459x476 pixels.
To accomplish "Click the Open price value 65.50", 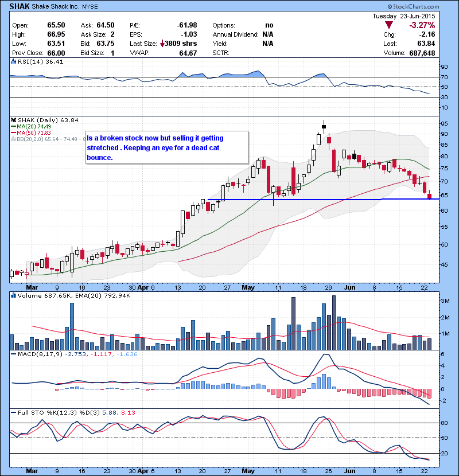I will 56,25.
